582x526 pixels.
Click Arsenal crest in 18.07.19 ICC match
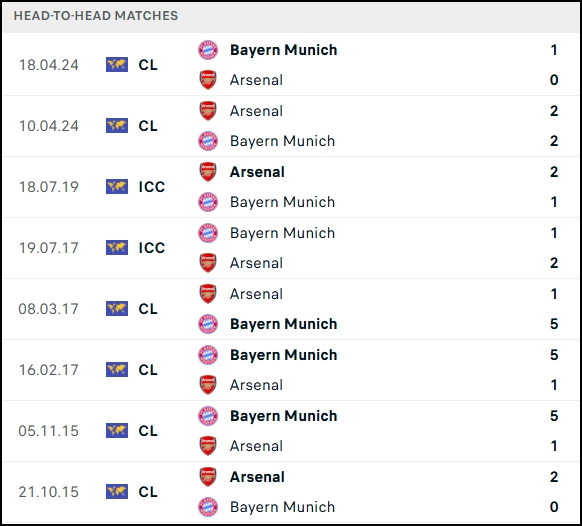(208, 172)
